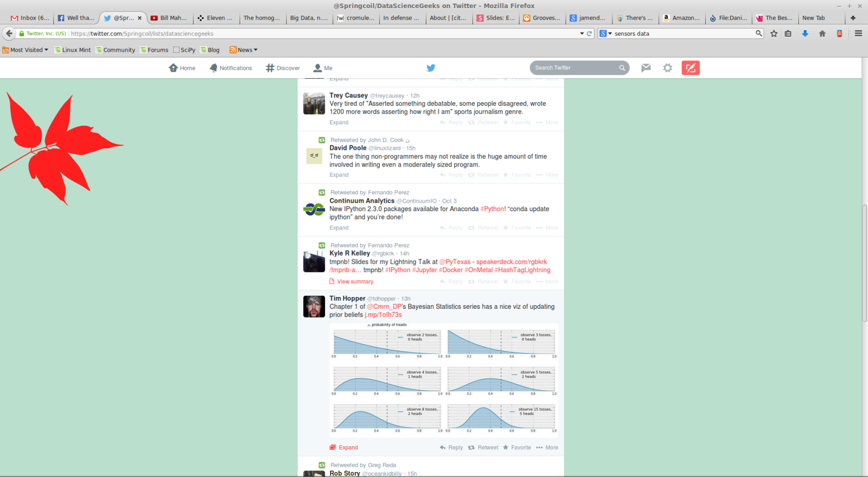Open Direct Messages envelope icon
Image resolution: width=868 pixels, height=477 pixels.
tap(646, 68)
